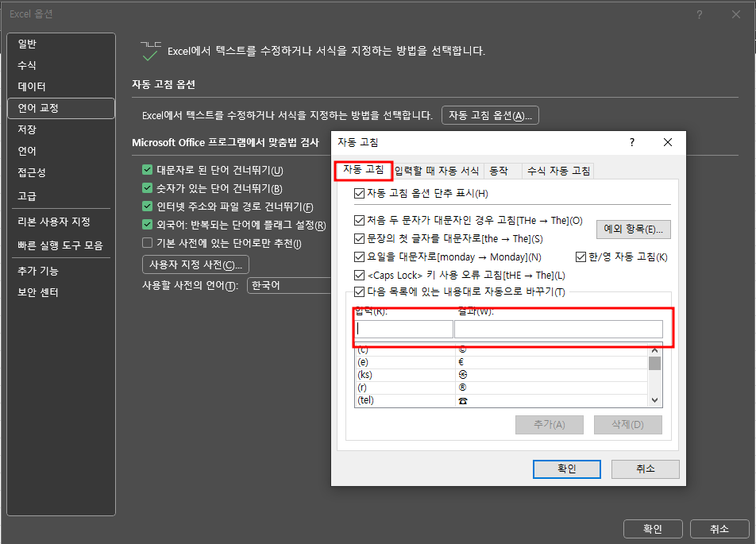Open 고급 options category
756x544 pixels.
(60, 196)
